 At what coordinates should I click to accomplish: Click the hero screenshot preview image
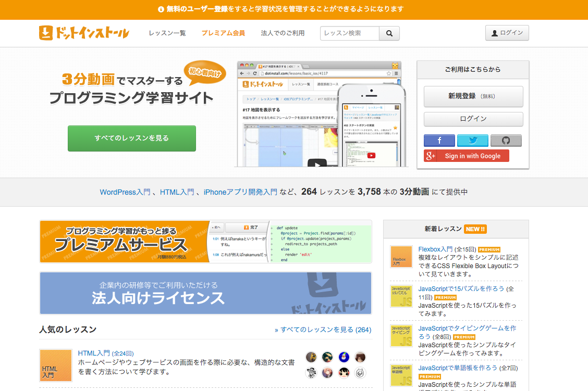[x=321, y=114]
